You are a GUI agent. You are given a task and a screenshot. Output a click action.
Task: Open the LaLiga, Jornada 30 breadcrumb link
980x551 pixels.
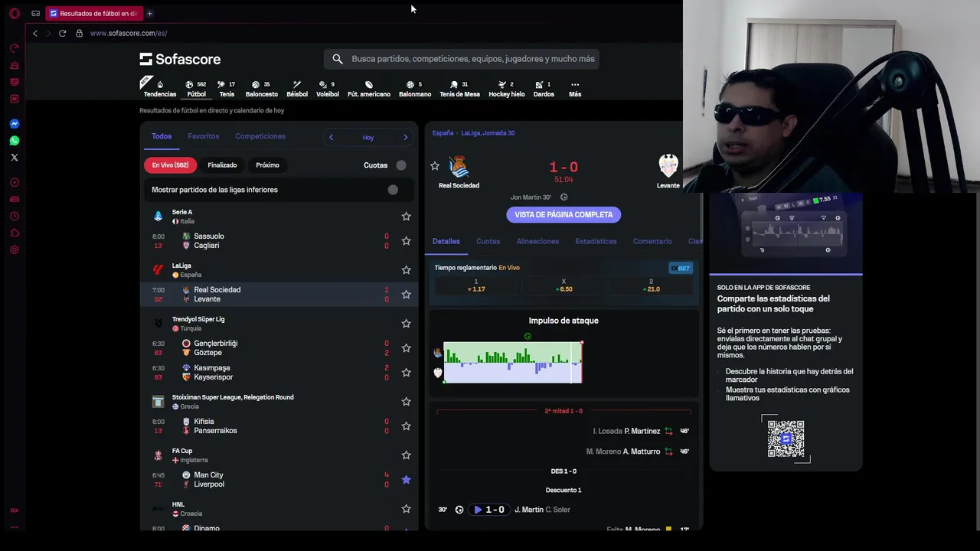click(488, 133)
